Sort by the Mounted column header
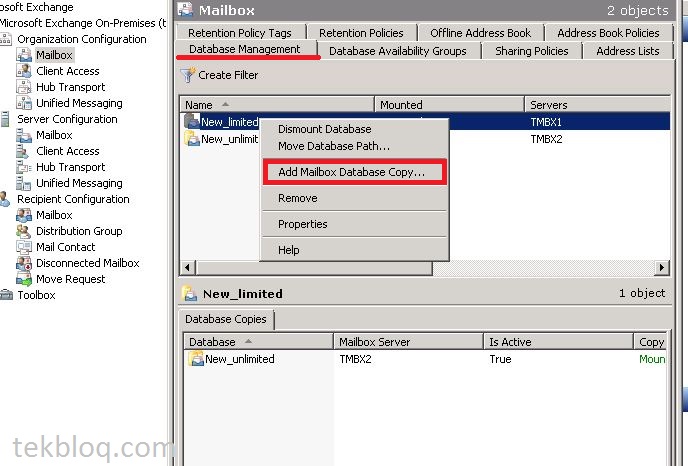This screenshot has width=688, height=466. point(449,105)
